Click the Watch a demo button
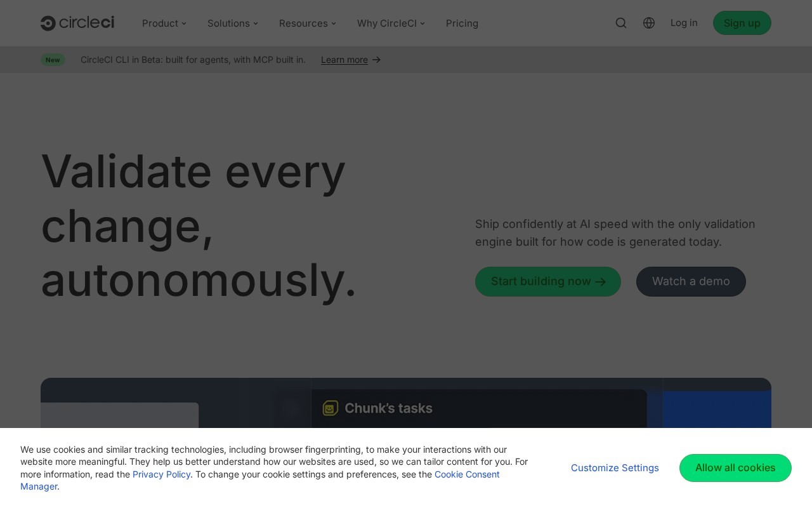Viewport: 812px width, 508px height. click(691, 281)
